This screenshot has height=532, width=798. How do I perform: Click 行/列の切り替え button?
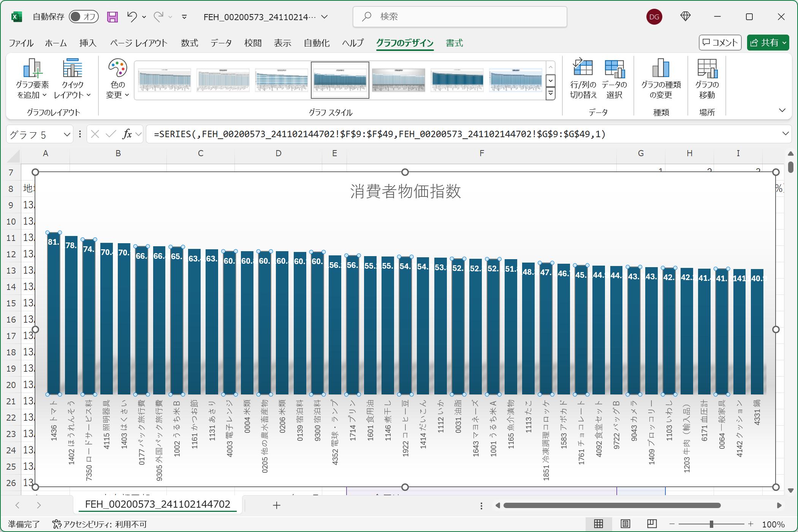coord(583,79)
